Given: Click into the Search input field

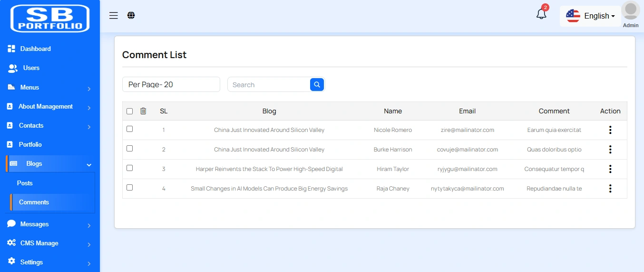Looking at the screenshot, I should point(269,85).
